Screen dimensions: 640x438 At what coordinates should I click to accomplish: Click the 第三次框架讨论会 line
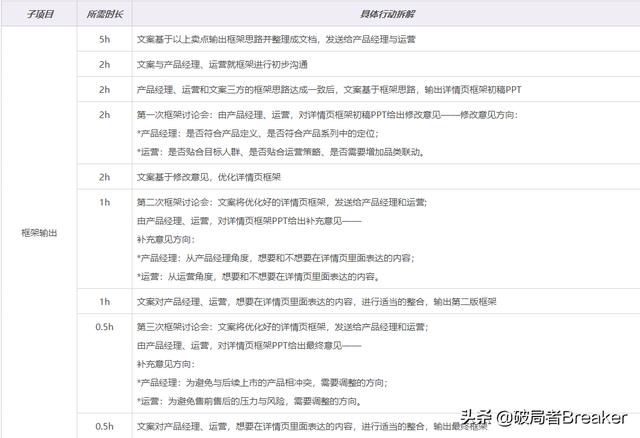(x=282, y=327)
